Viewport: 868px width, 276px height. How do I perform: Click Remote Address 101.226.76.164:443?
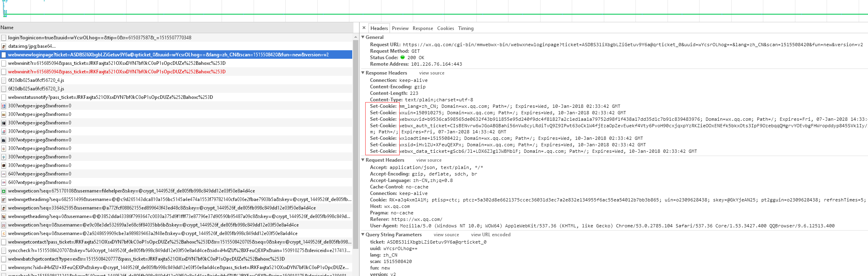(x=416, y=64)
